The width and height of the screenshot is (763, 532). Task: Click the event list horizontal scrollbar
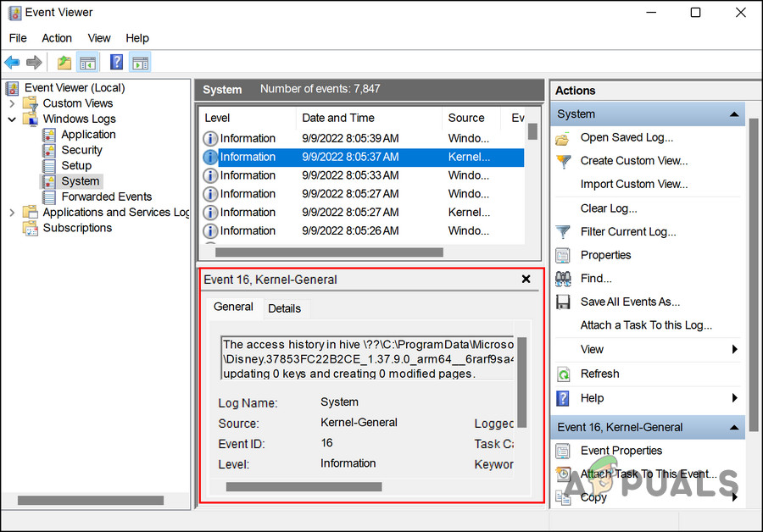[x=329, y=252]
